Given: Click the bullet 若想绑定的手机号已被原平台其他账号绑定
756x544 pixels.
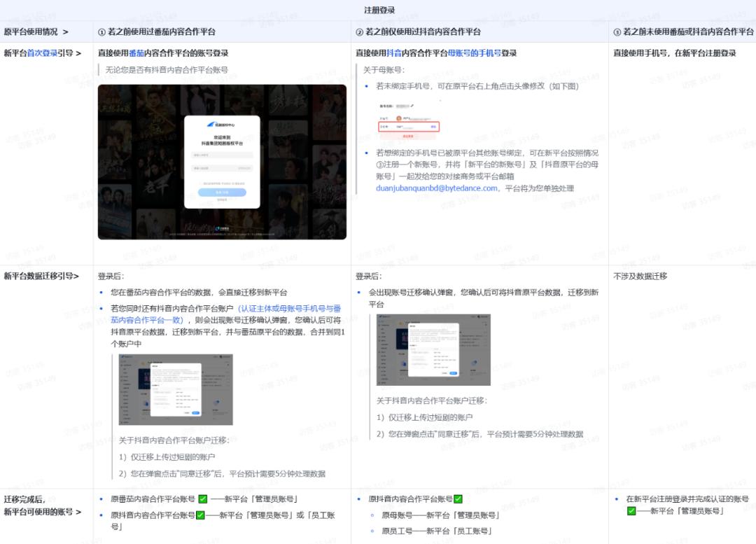Looking at the screenshot, I should (487, 171).
